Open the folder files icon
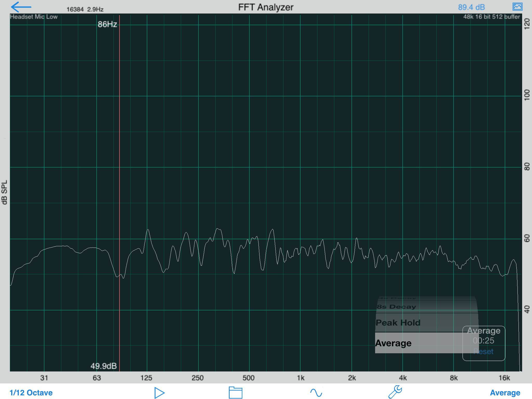The width and height of the screenshot is (532, 399). pos(235,392)
